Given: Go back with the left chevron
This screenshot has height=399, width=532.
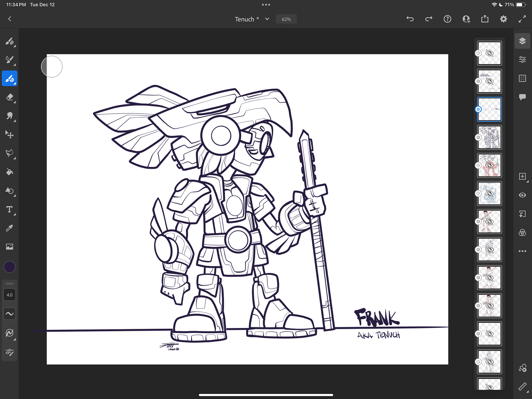Looking at the screenshot, I should pyautogui.click(x=10, y=19).
